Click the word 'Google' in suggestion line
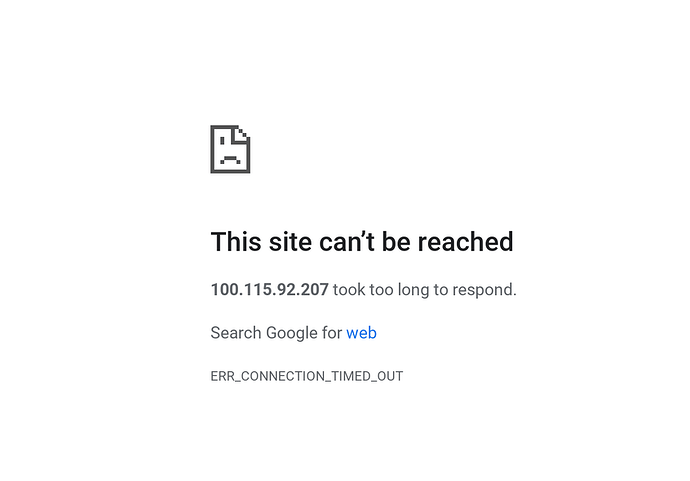This screenshot has height=481, width=690. click(291, 334)
